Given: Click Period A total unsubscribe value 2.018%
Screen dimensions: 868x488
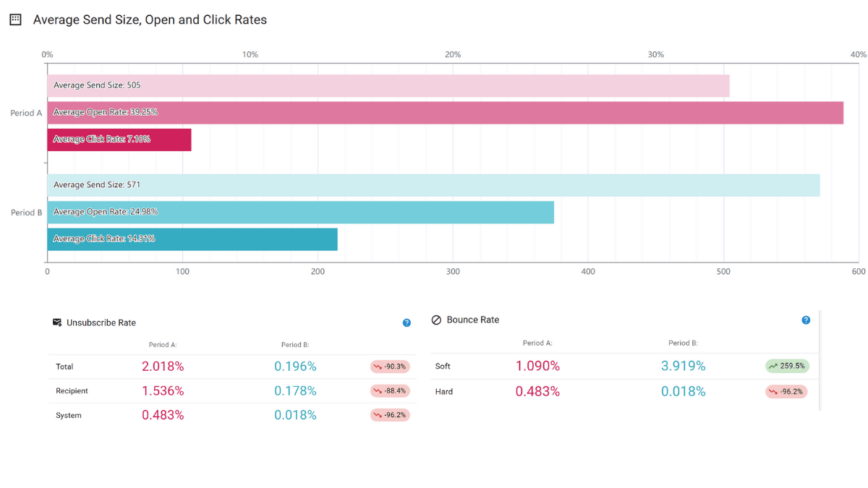Looking at the screenshot, I should 163,367.
